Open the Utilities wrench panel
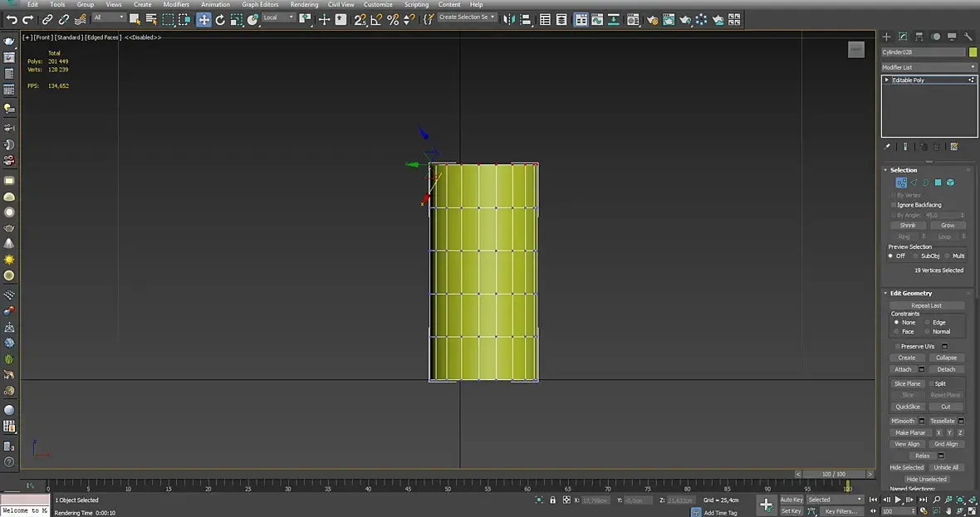The image size is (980, 517). [x=968, y=37]
